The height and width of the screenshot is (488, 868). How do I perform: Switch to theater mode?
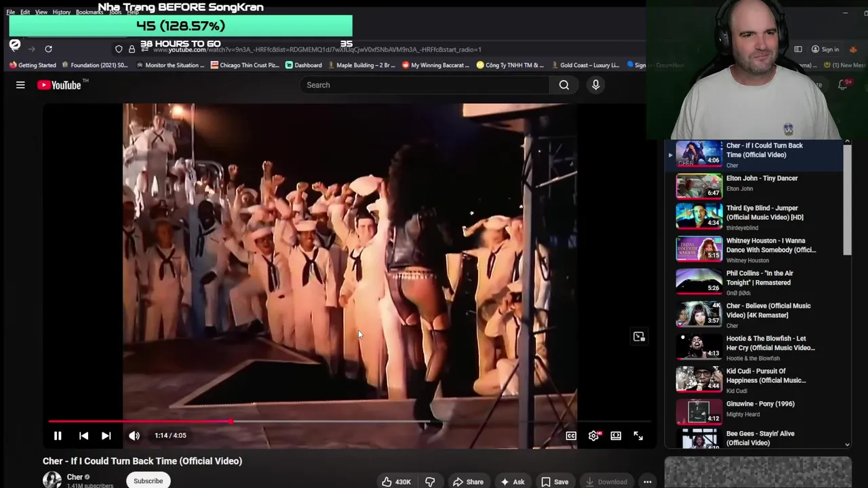616,436
